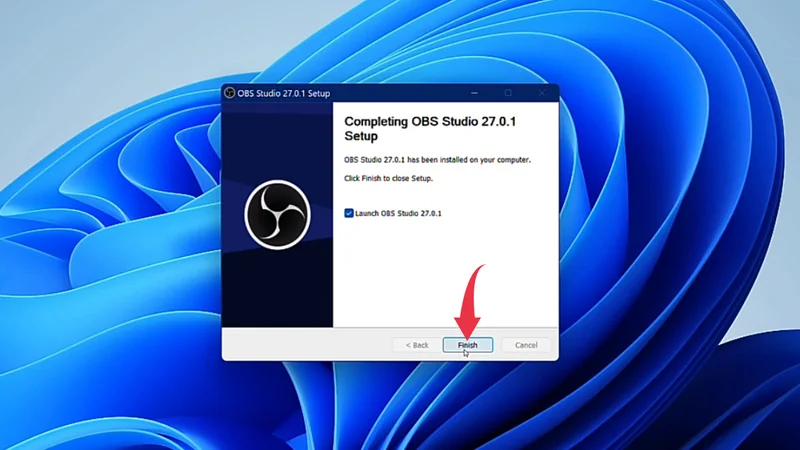Image resolution: width=800 pixels, height=450 pixels.
Task: Click the grayed-out Back button
Action: tap(416, 345)
